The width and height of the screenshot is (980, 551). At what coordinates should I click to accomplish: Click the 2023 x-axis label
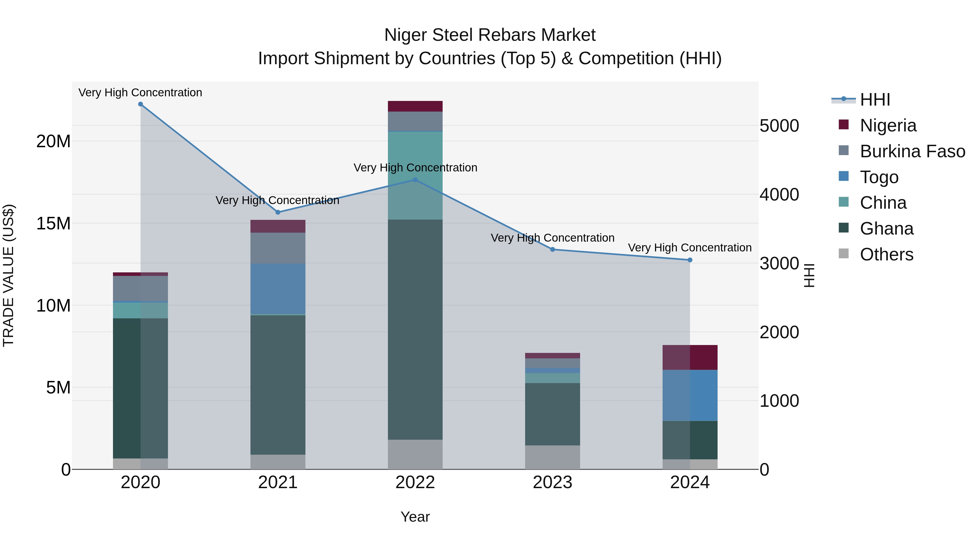pos(552,482)
